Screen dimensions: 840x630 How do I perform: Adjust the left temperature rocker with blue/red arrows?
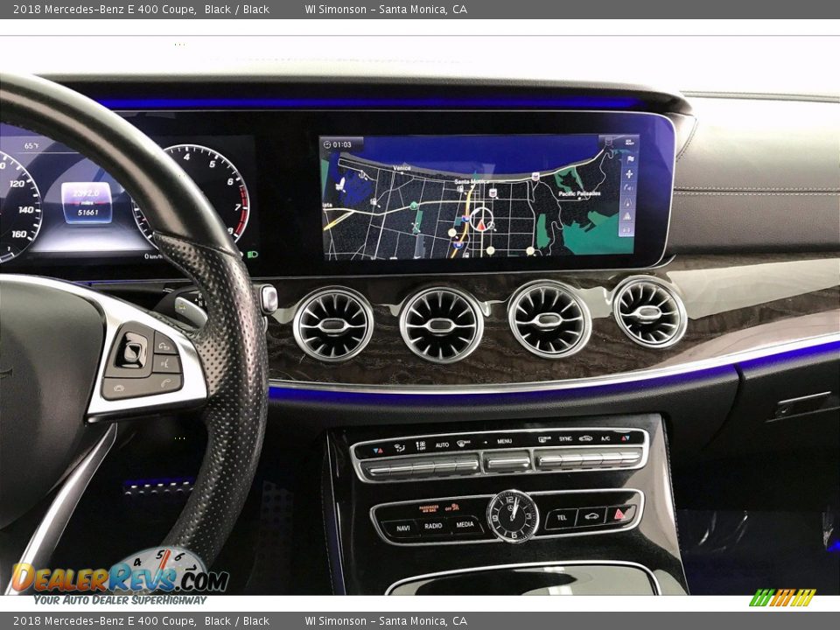point(378,451)
